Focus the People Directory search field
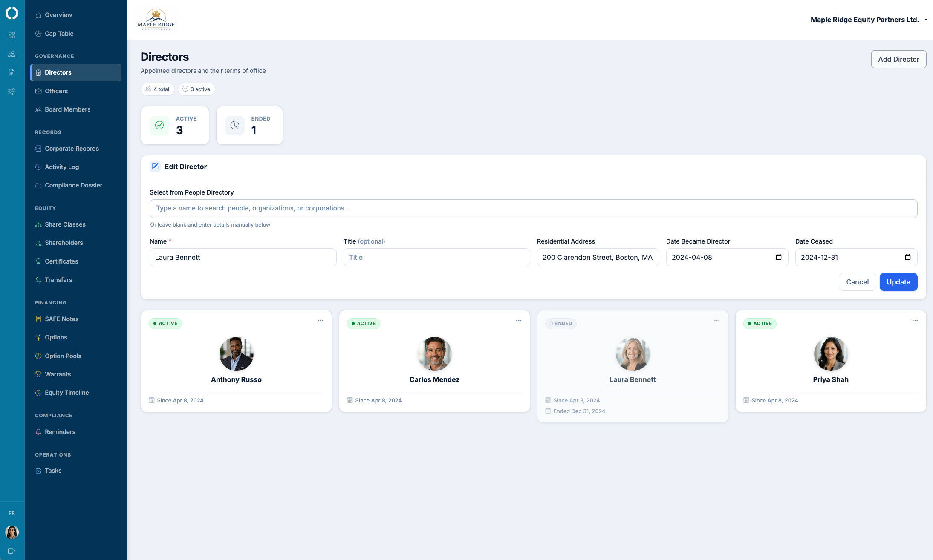The image size is (933, 560). [533, 209]
